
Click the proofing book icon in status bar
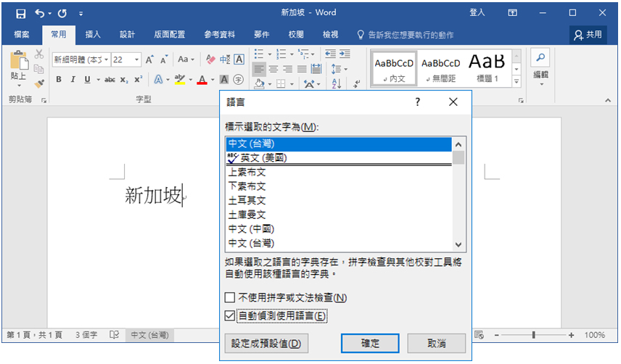click(x=114, y=335)
